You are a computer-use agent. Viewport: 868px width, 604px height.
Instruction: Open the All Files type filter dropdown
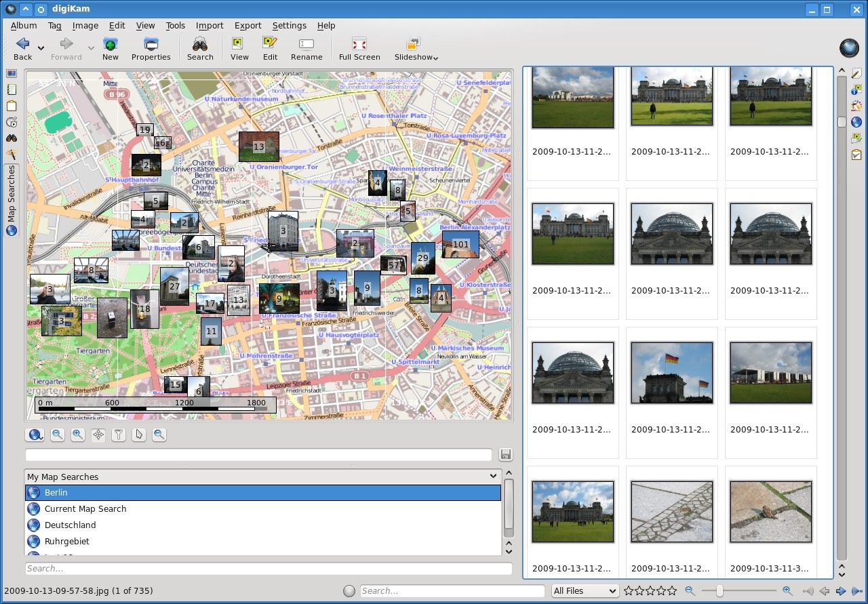pyautogui.click(x=585, y=591)
